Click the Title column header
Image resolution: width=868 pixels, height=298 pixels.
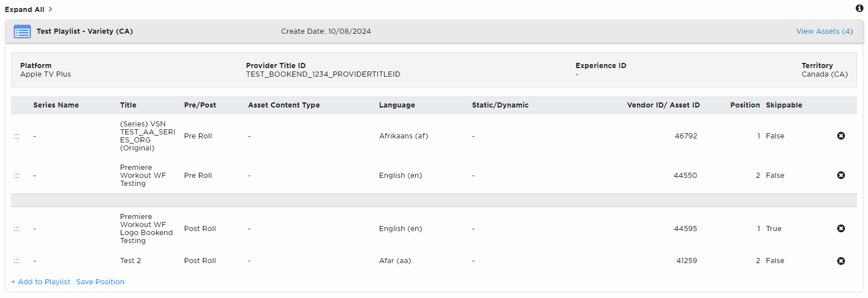coord(128,105)
